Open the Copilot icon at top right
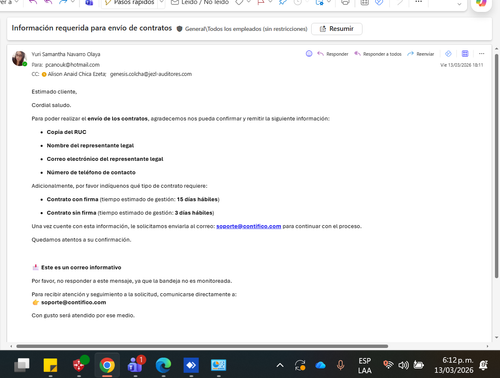This screenshot has width=500, height=378. click(481, 3)
